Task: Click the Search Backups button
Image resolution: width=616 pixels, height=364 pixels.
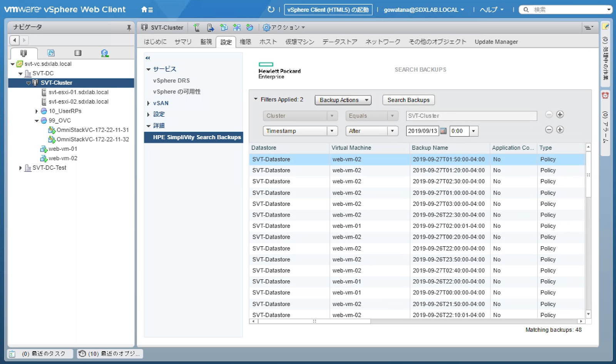Action: point(408,100)
